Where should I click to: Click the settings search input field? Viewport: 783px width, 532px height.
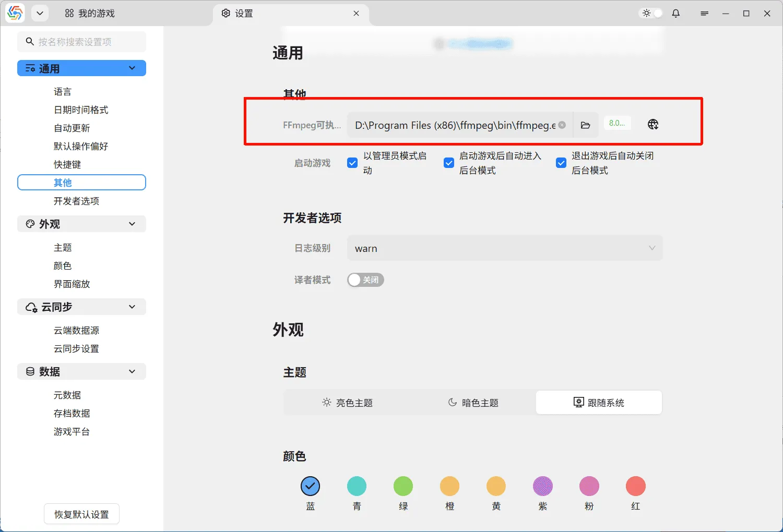(x=81, y=42)
